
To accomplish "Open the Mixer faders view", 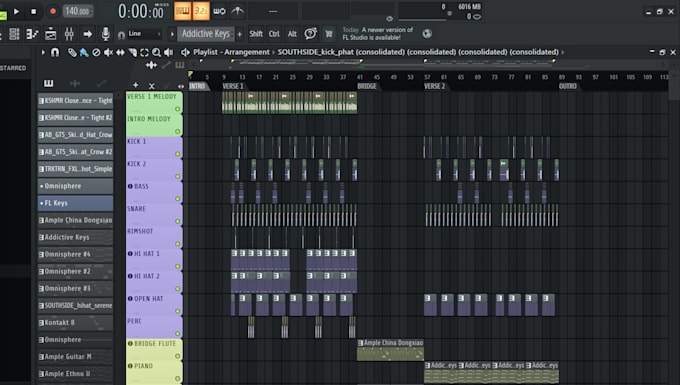I will coord(69,34).
